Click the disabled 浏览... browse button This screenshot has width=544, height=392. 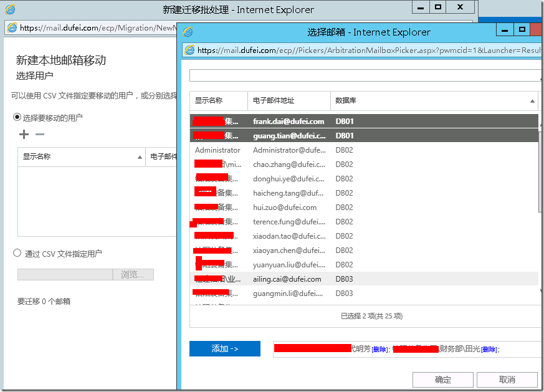133,274
